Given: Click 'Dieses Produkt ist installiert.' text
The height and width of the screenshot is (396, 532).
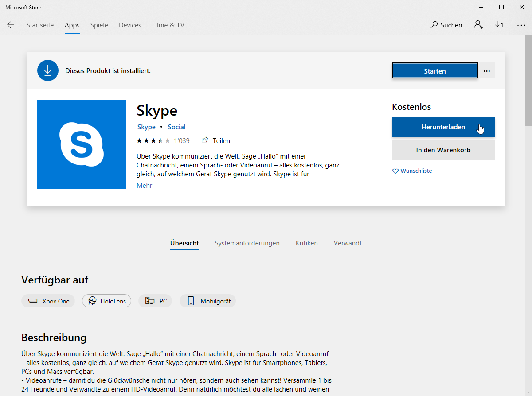Looking at the screenshot, I should 108,71.
